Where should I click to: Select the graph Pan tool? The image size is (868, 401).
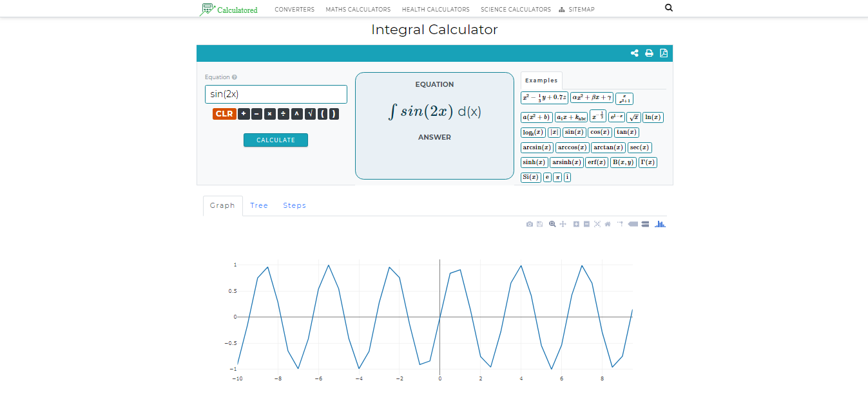point(563,224)
